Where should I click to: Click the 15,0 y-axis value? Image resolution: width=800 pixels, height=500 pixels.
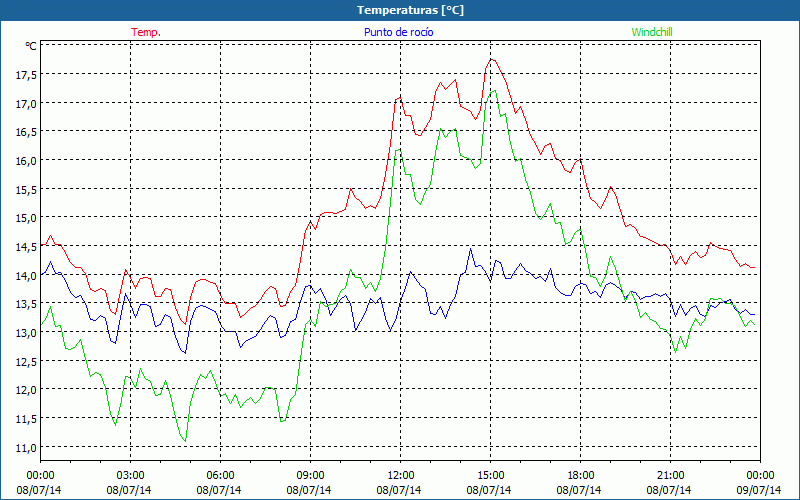point(26,218)
